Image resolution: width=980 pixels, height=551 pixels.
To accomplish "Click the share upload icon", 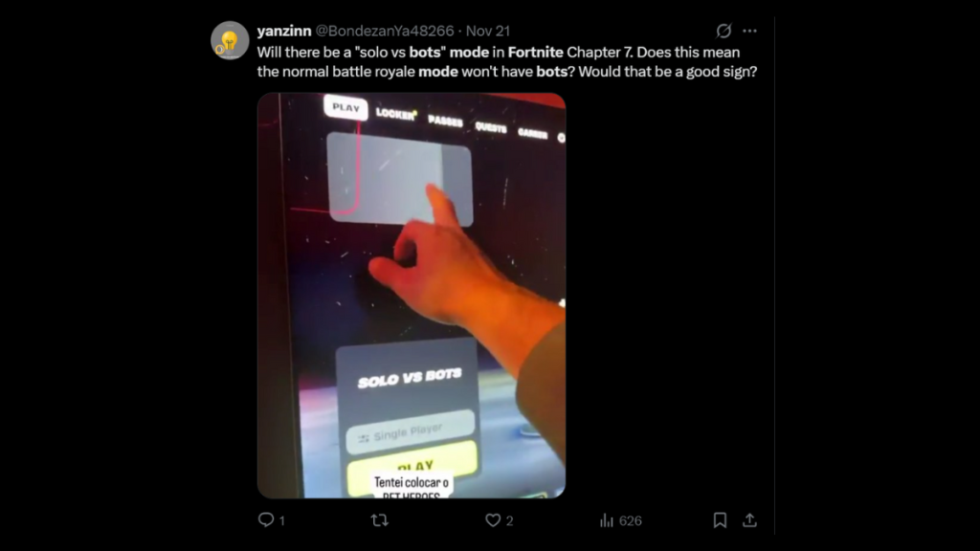I will point(750,519).
